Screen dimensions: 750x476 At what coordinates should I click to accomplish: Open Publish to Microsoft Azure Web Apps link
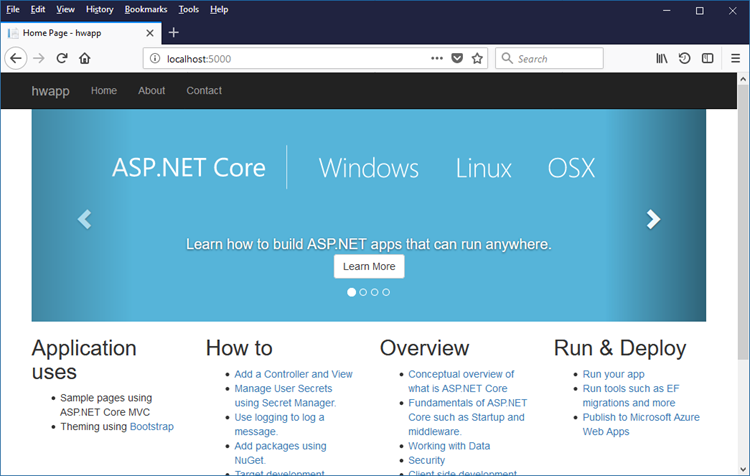[x=641, y=424]
